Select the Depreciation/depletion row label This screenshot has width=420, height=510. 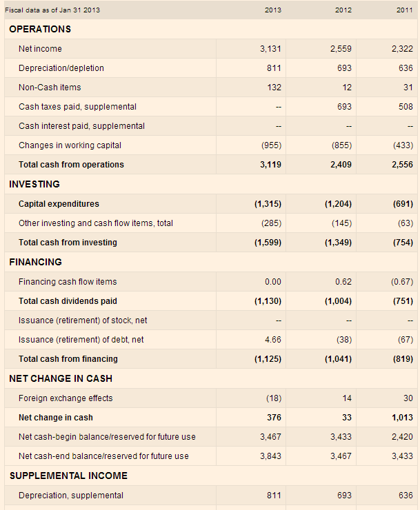61,68
